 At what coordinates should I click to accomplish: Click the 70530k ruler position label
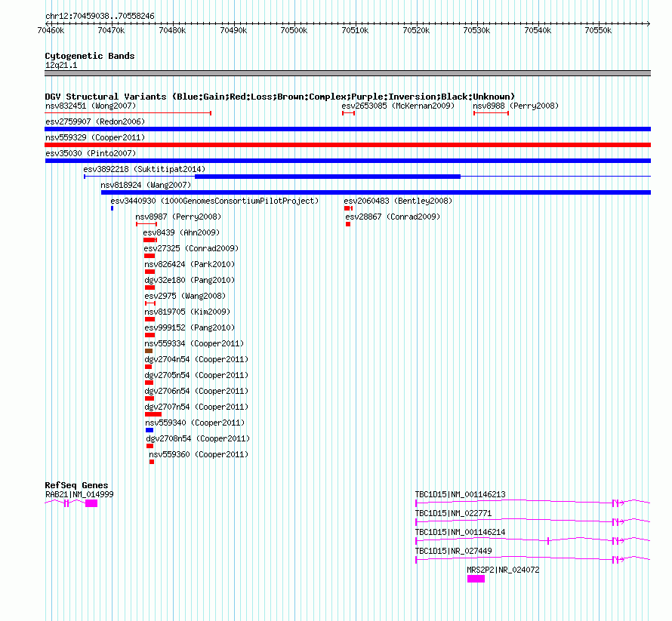477,30
